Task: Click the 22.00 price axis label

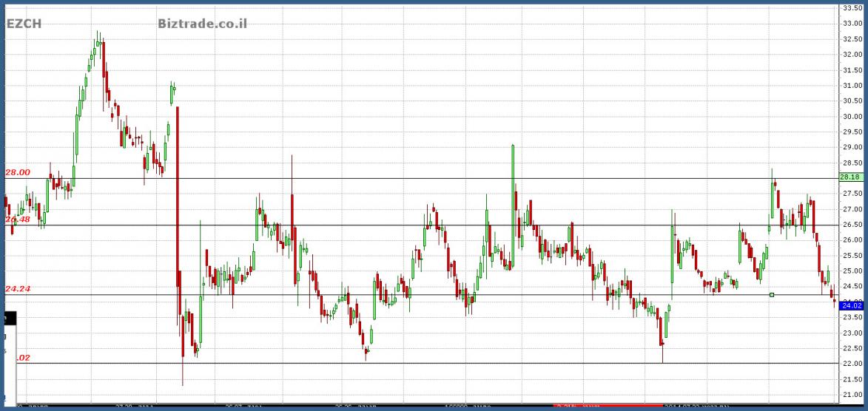Action: 851,364
